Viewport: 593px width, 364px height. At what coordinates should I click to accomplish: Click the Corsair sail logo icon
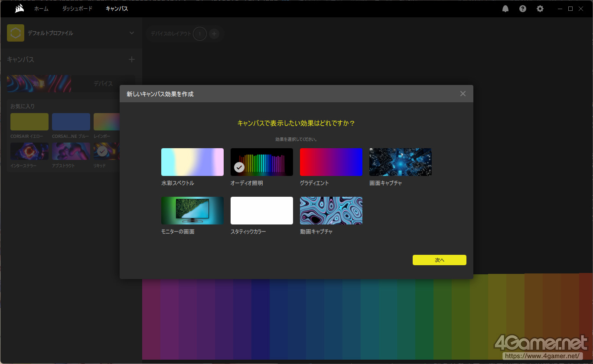click(x=18, y=9)
